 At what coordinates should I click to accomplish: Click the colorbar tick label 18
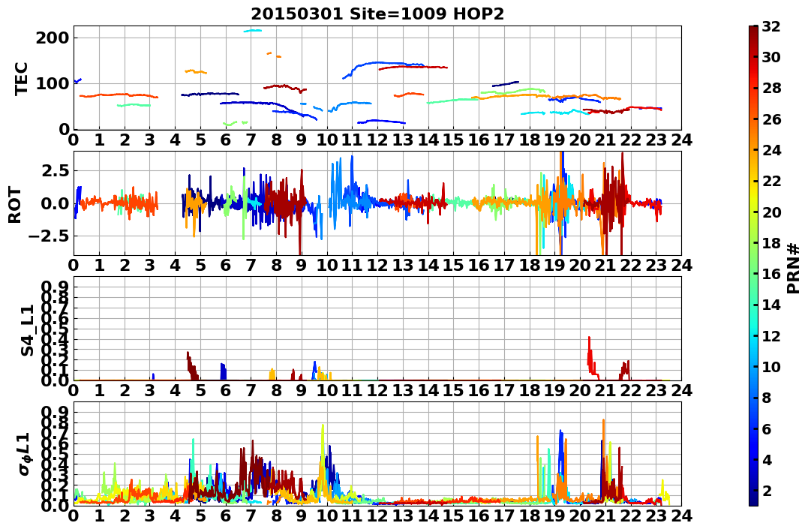pos(771,243)
